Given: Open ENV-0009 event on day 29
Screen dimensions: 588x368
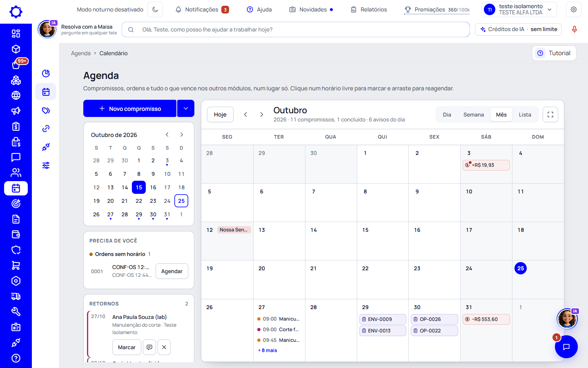Looking at the screenshot, I should click(383, 319).
